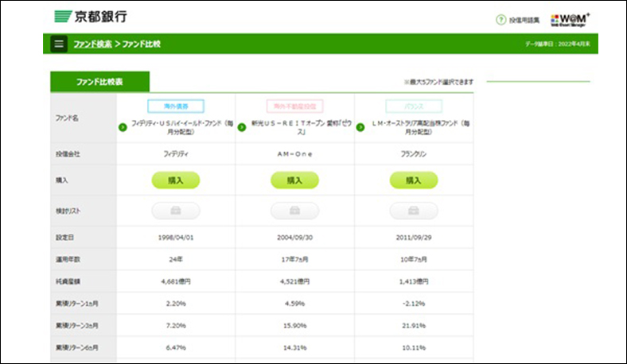Click the 純資産額 row label
The height and width of the screenshot is (364, 627).
[x=68, y=281]
